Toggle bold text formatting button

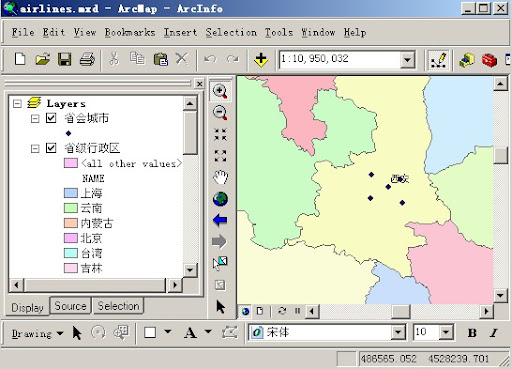(x=472, y=333)
